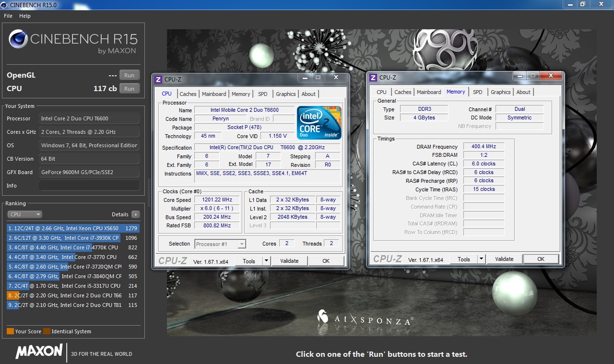The width and height of the screenshot is (614, 364).
Task: Click the Name field Intel Mobile Core 2 Duo
Action: 244,110
